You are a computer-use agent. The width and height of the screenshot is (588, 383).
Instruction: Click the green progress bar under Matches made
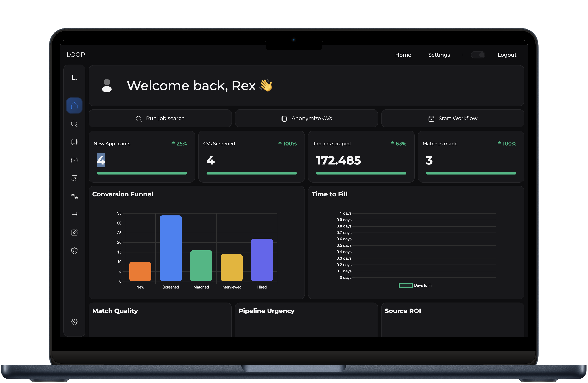470,173
